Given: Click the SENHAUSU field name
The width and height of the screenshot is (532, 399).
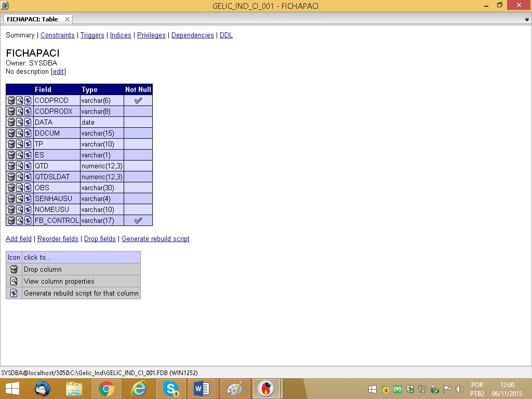Looking at the screenshot, I should pos(54,198).
